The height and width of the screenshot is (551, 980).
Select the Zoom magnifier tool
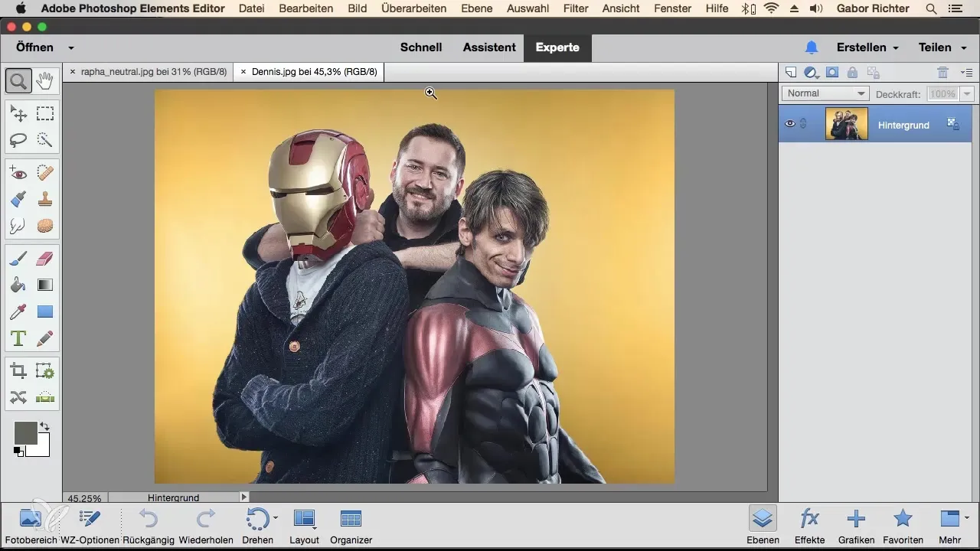tap(18, 80)
